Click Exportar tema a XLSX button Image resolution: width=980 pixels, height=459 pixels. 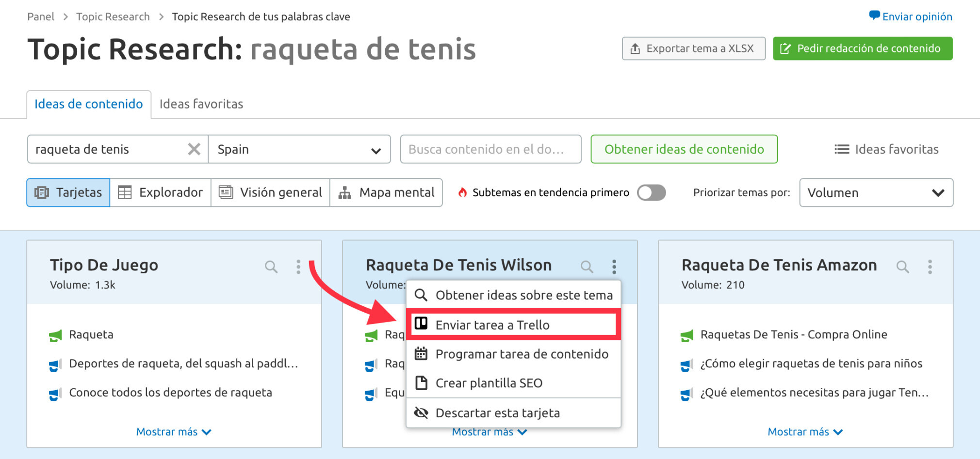pyautogui.click(x=694, y=48)
